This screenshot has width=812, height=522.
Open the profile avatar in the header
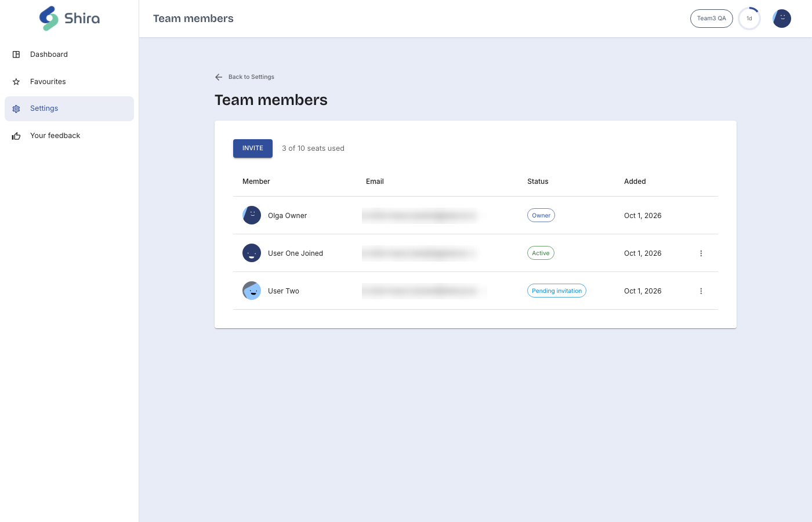pyautogui.click(x=782, y=19)
